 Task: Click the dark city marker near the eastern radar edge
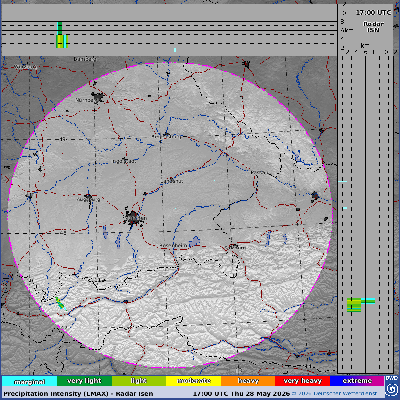pos(315,196)
